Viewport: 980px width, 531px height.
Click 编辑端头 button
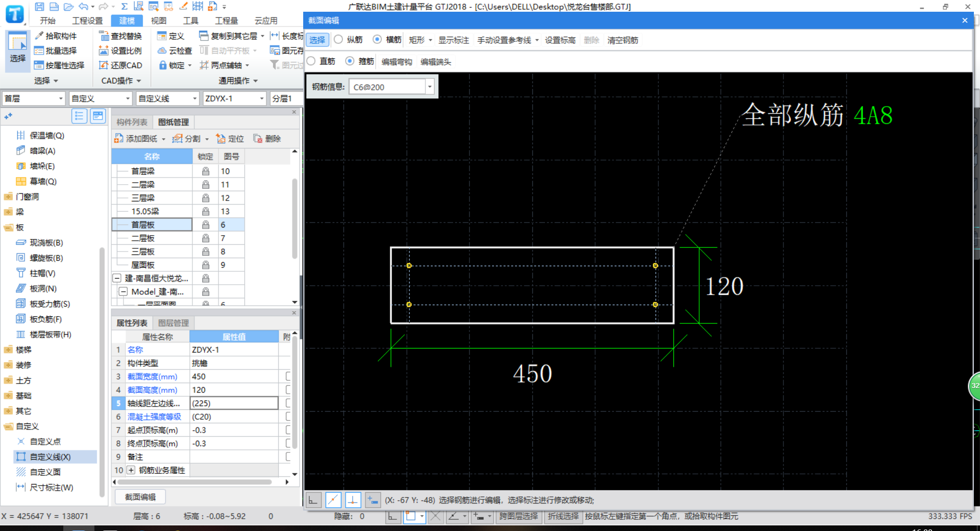435,62
